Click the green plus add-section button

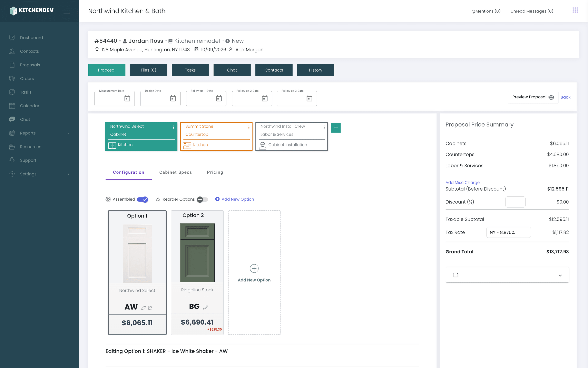[336, 127]
